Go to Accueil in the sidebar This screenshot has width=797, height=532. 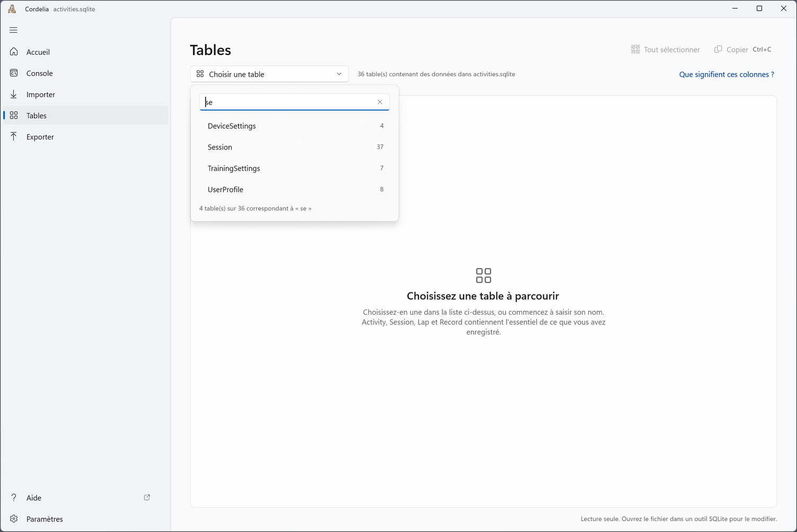86,52
